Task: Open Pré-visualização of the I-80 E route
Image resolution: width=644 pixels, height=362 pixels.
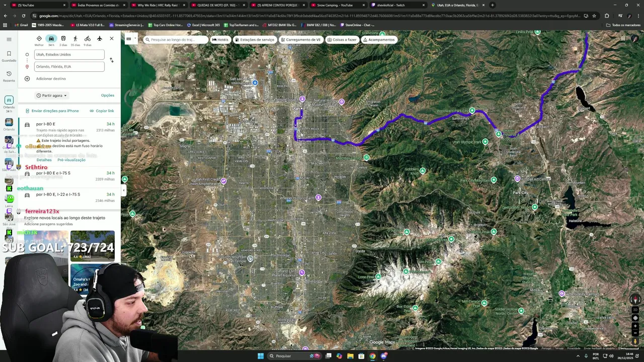Action: pos(71,160)
